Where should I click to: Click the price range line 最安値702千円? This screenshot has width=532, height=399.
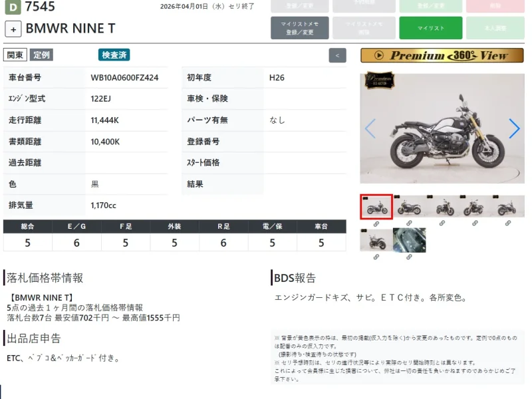tap(93, 318)
